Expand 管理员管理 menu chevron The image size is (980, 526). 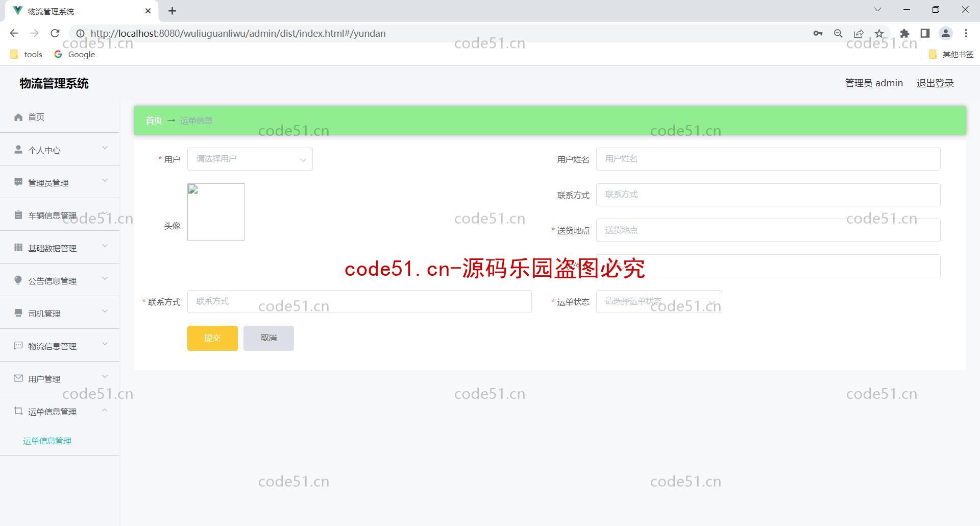coord(105,180)
